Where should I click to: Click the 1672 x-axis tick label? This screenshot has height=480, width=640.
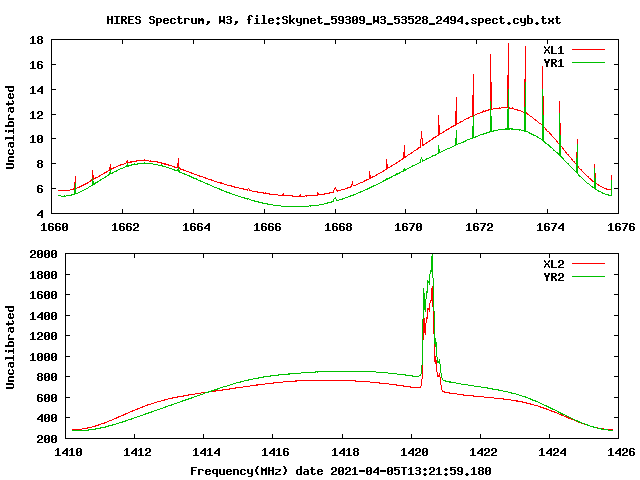pyautogui.click(x=480, y=227)
